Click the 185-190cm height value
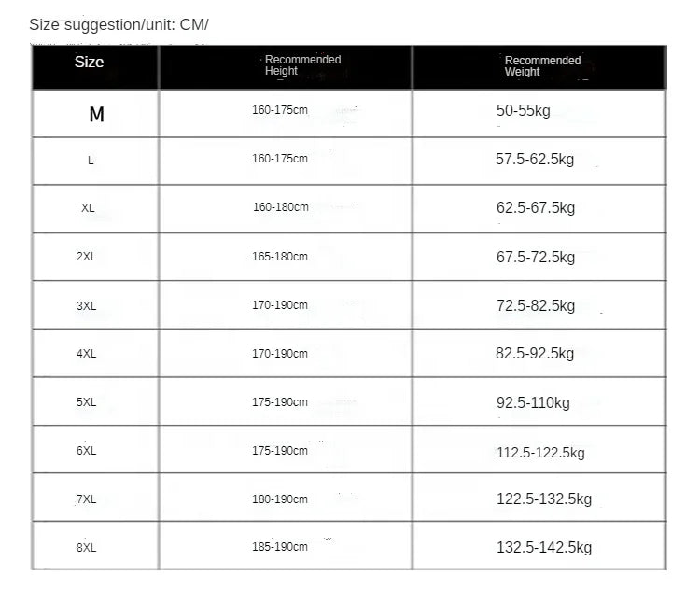The width and height of the screenshot is (700, 590). coord(280,547)
